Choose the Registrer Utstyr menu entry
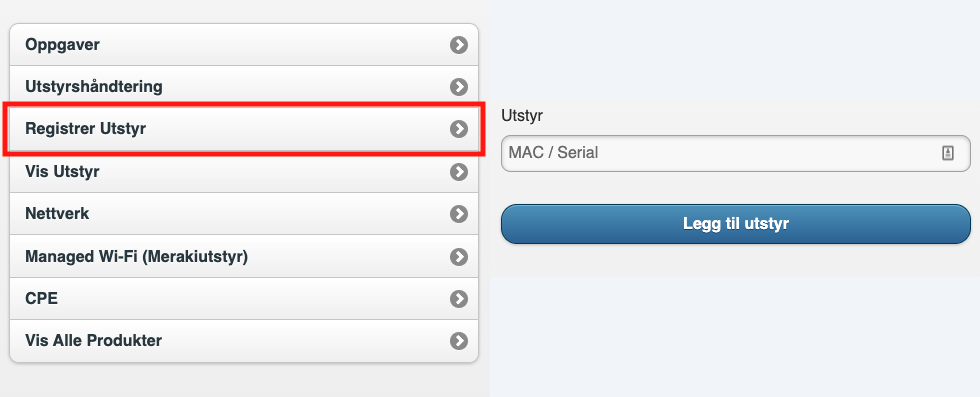Screen dimensions: 980x397 click(x=244, y=129)
